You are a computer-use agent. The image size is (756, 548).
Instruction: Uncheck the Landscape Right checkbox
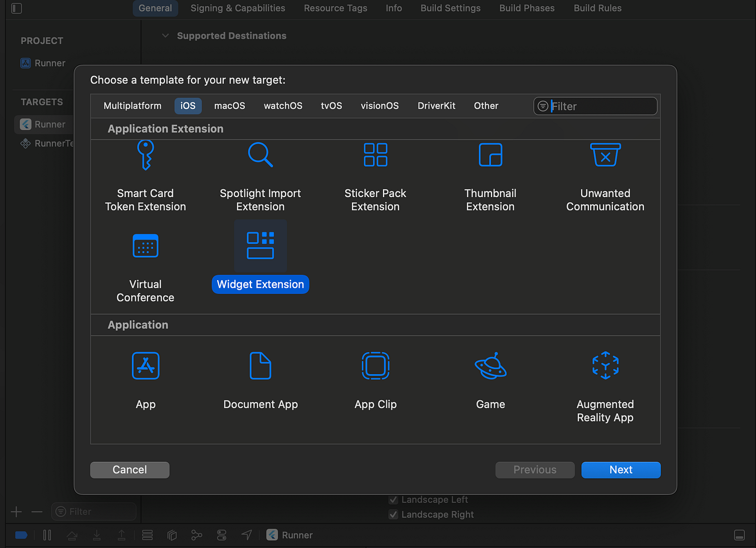point(394,514)
